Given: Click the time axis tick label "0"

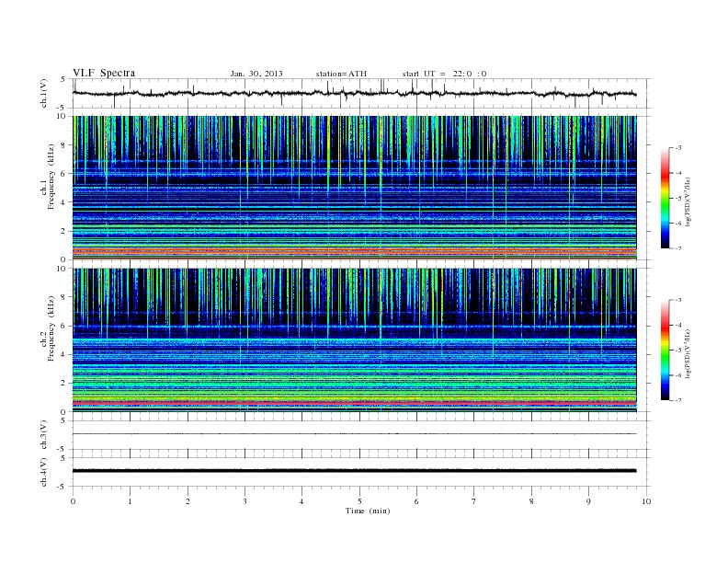Looking at the screenshot, I should coord(73,501).
